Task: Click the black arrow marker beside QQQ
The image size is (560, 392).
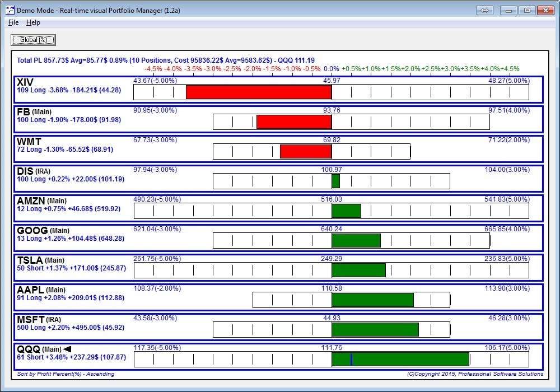Action: 67,349
